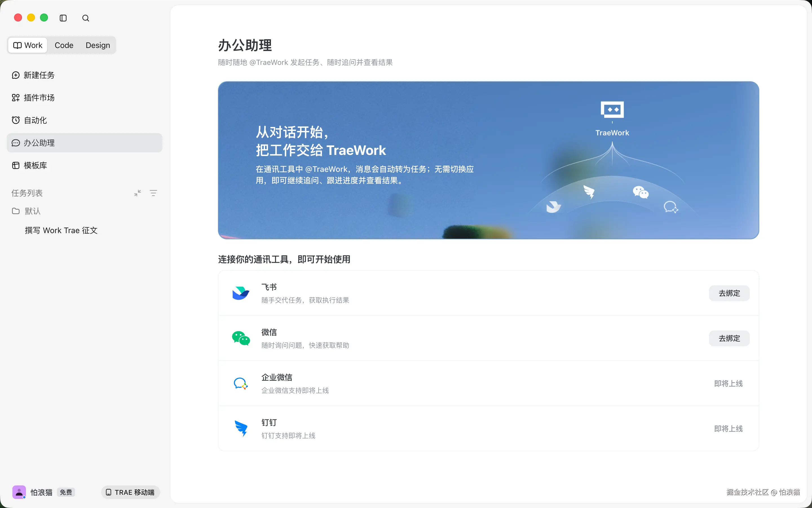Screen dimensions: 812x508
Task: Click the 插件市场 grid icon
Action: tap(16, 98)
